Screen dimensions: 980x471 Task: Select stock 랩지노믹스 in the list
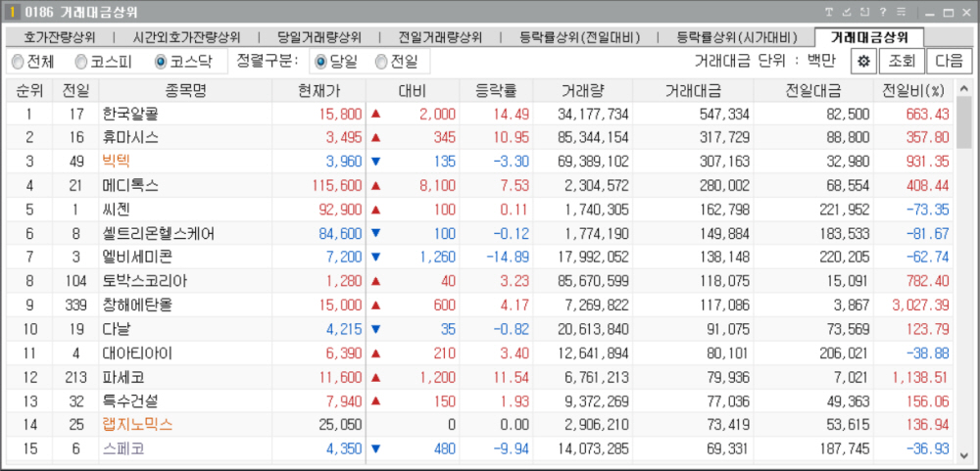137,425
